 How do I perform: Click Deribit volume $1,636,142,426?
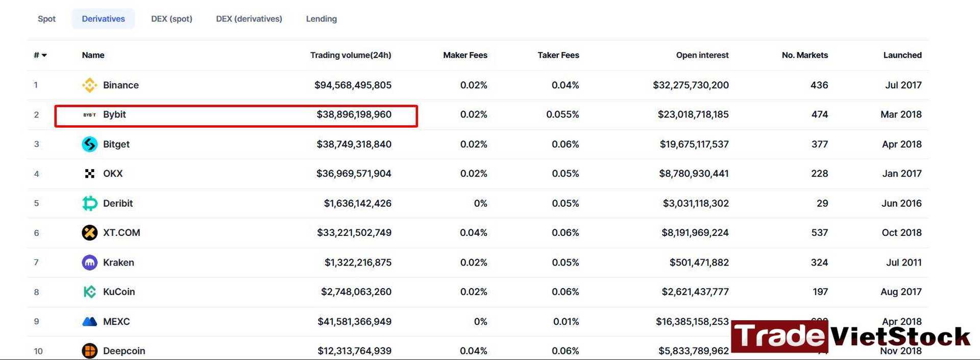coord(357,203)
